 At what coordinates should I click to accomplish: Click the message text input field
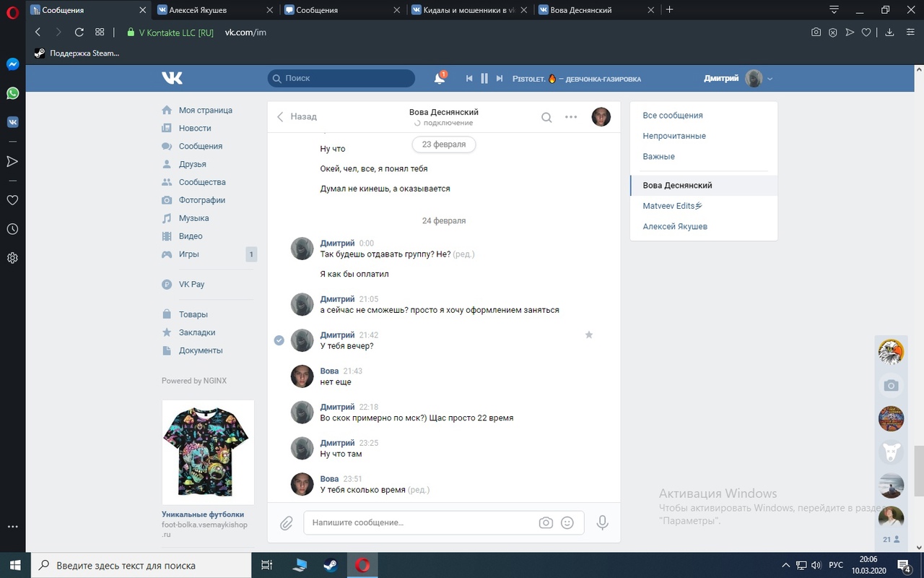[419, 522]
